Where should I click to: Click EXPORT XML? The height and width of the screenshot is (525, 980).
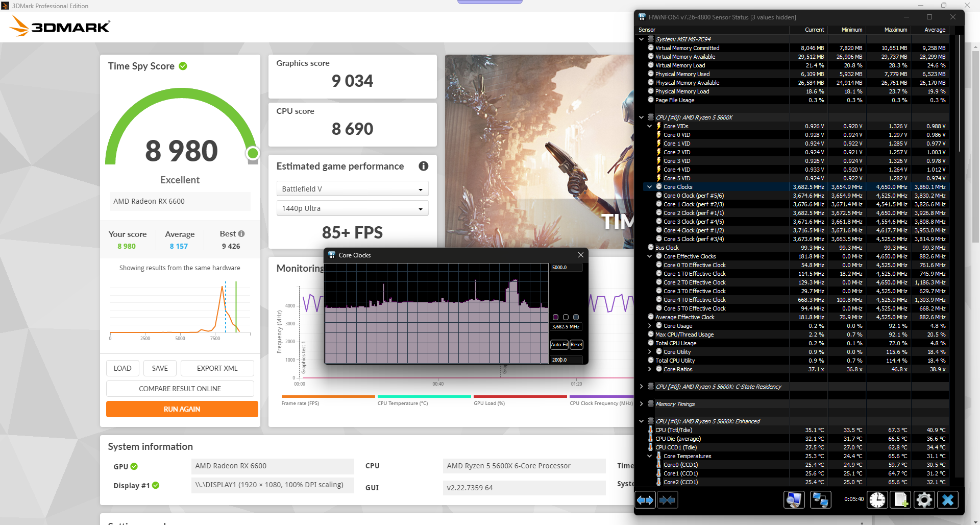(217, 368)
